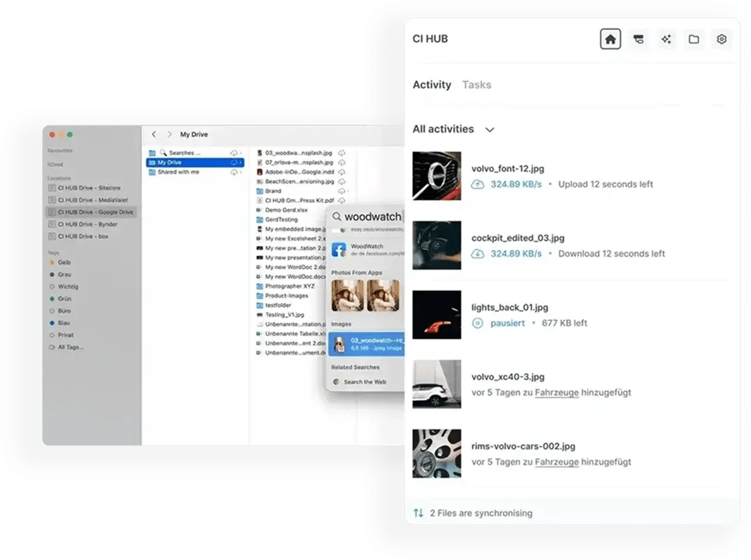Open All Tags… in Finder sidebar

67,347
